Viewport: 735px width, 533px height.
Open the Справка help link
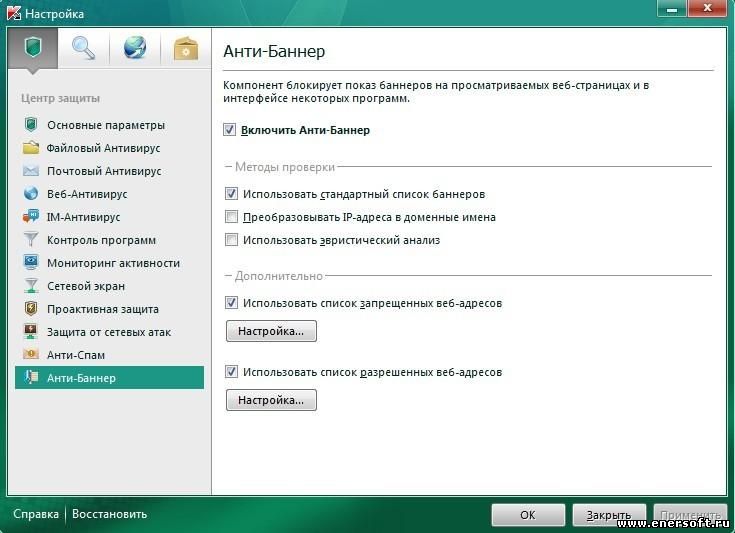pos(36,514)
